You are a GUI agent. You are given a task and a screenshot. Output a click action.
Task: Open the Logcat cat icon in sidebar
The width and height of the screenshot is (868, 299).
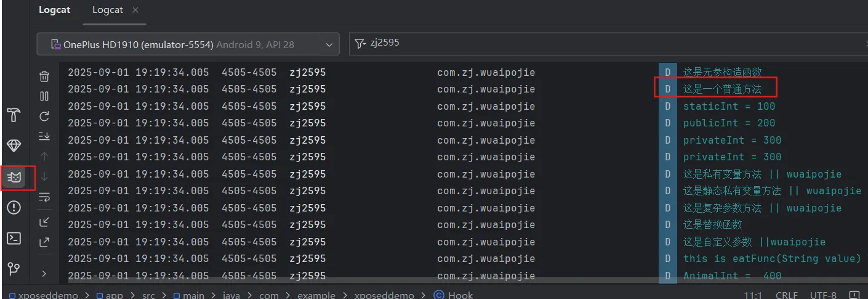14,178
